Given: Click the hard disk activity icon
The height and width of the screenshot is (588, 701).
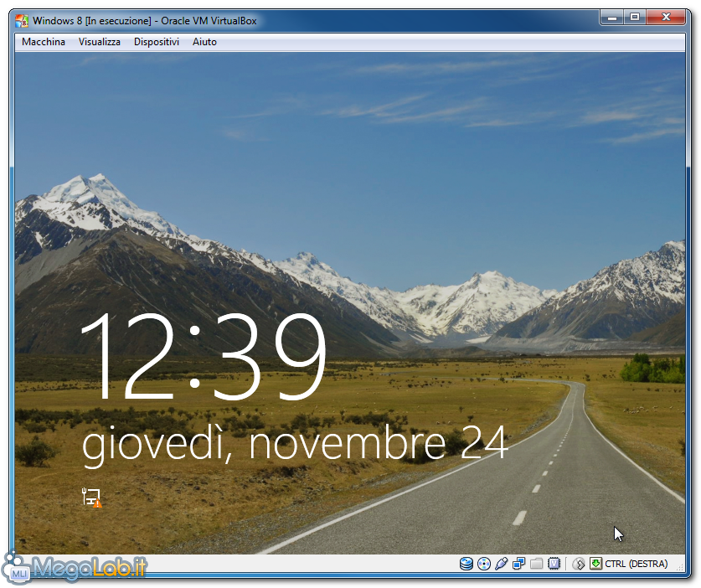Looking at the screenshot, I should pos(466,564).
